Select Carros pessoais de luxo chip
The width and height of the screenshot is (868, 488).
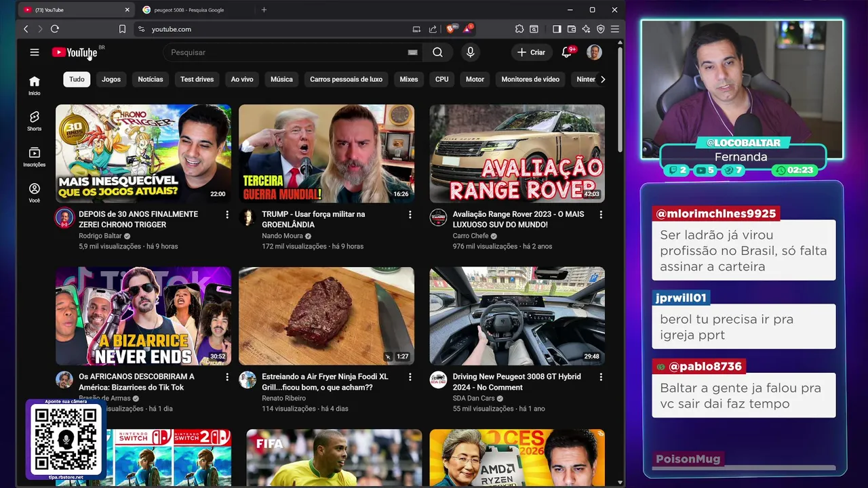[x=347, y=79]
